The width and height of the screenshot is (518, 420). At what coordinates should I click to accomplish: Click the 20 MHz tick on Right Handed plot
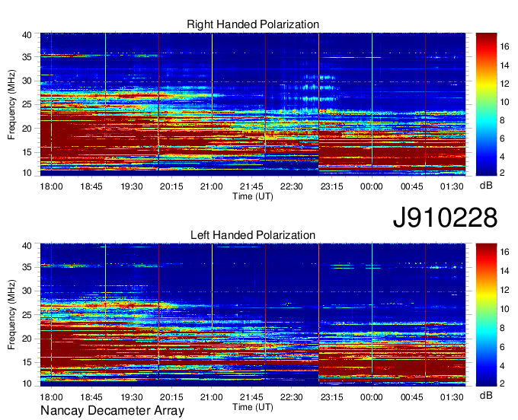pyautogui.click(x=27, y=129)
